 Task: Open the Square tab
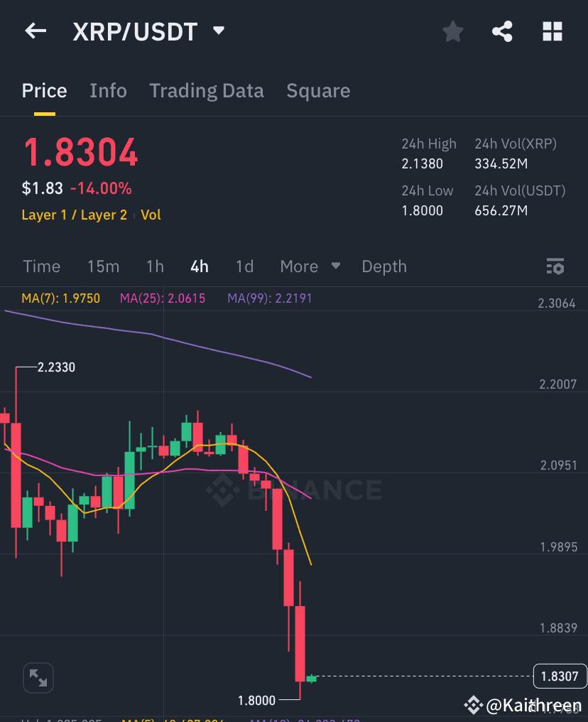pos(318,91)
